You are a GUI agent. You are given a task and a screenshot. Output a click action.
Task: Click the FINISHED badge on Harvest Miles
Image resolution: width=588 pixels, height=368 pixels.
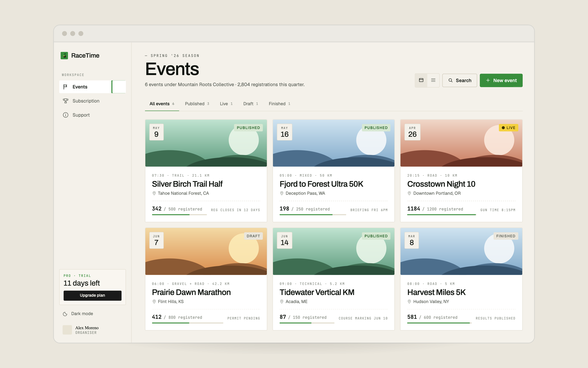(506, 236)
